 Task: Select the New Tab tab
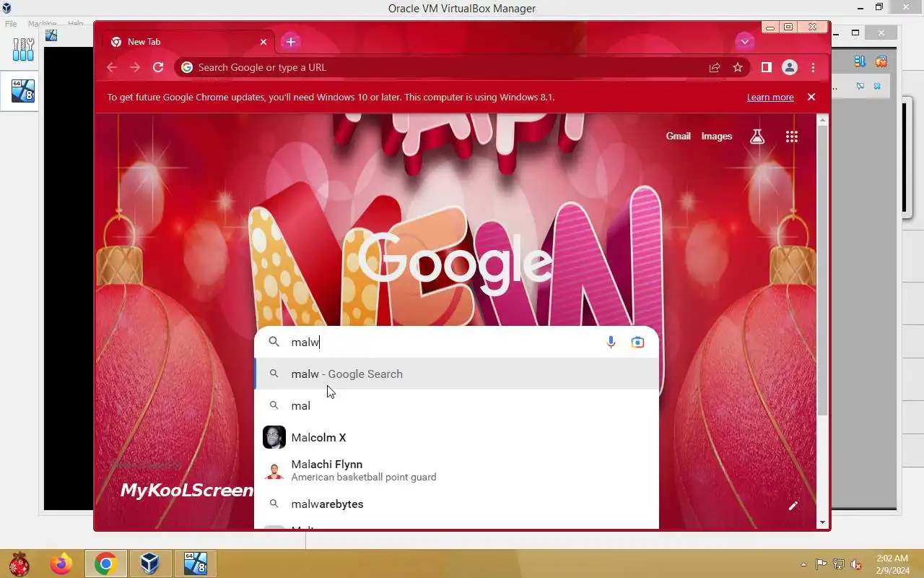point(188,42)
